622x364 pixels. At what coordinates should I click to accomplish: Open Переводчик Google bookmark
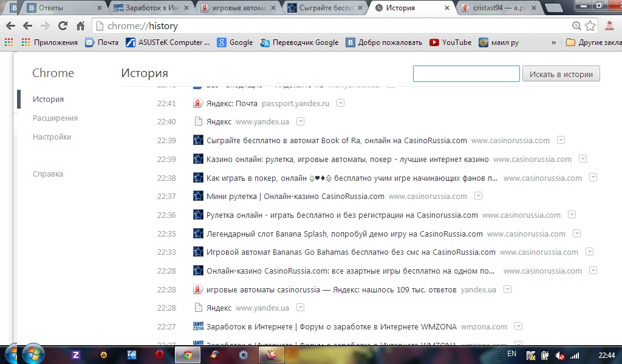click(x=299, y=42)
